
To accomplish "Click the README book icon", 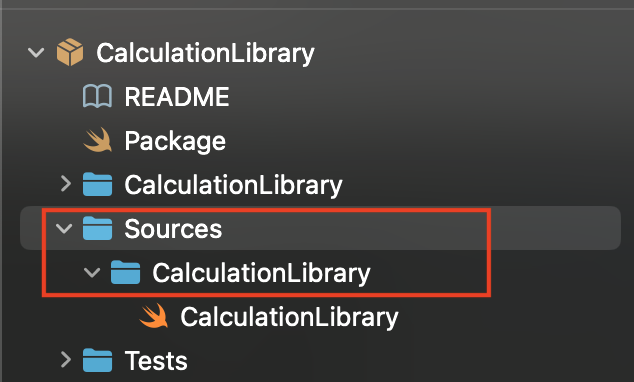I will tap(97, 96).
